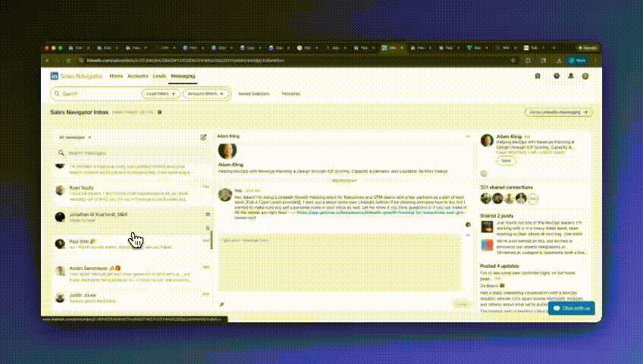Image resolution: width=643 pixels, height=364 pixels.
Task: Open the help question mark icon
Action: (x=557, y=77)
